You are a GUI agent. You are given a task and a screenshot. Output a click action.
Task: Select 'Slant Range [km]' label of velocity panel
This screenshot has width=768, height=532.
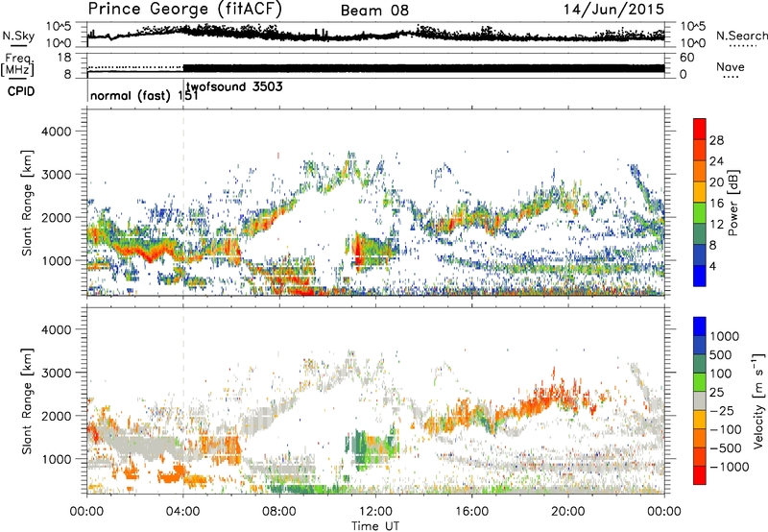pos(27,400)
